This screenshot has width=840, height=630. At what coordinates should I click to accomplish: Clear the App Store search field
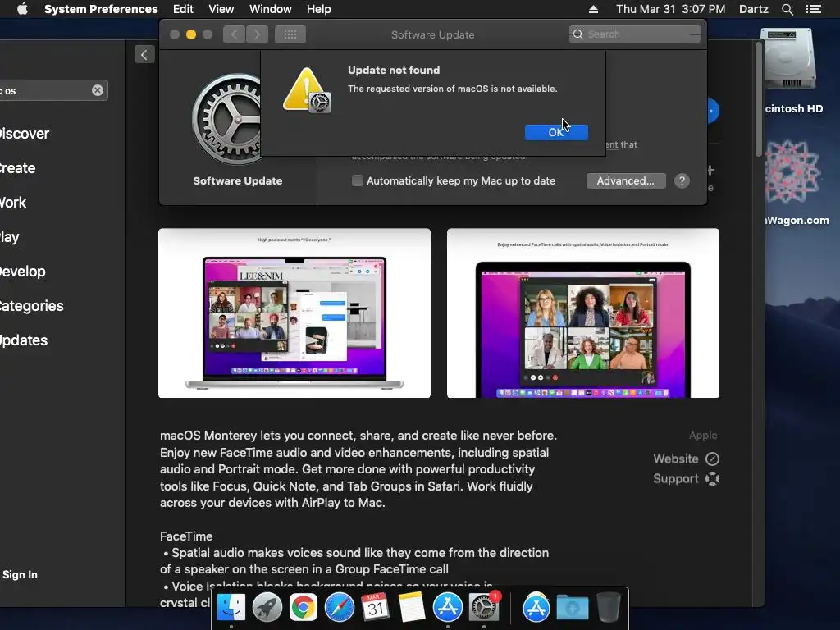(98, 90)
